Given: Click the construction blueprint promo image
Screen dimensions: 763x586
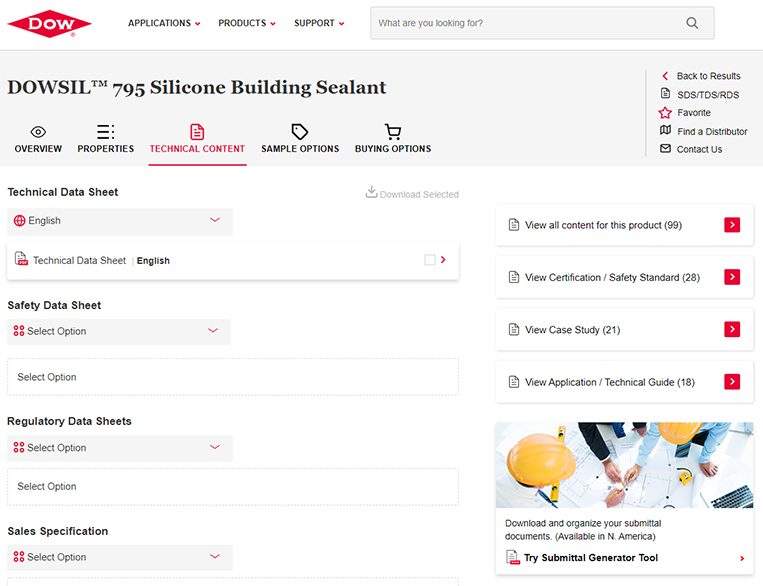Looking at the screenshot, I should [x=624, y=465].
